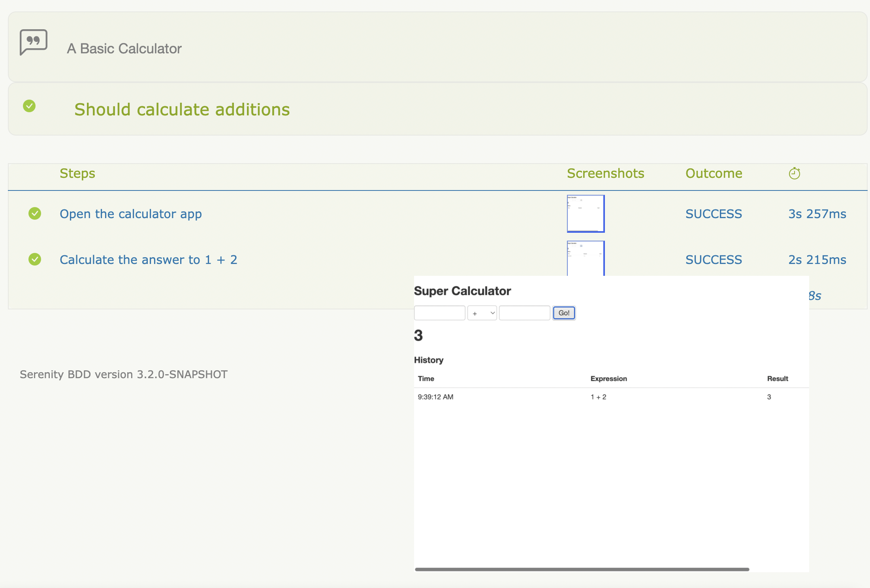Screen dimensions: 870x588
Task: Click the Open the calculator app step
Action: 130,214
